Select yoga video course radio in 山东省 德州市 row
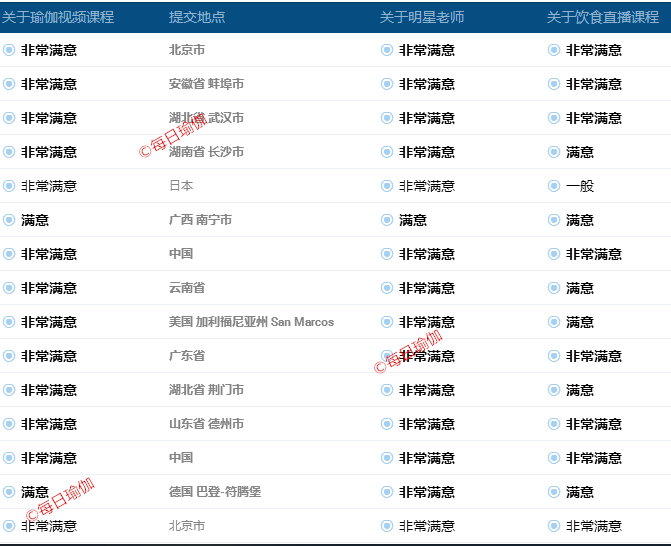671x546 pixels. click(x=9, y=424)
